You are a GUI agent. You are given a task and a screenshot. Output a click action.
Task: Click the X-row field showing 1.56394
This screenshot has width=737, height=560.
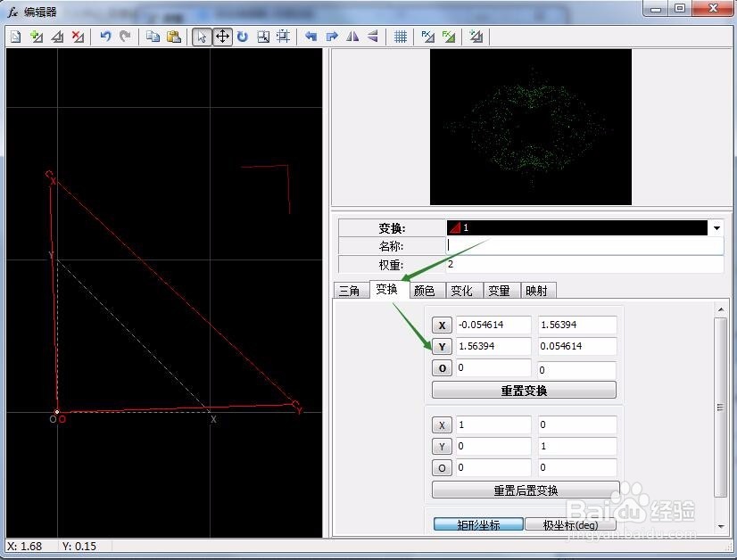(577, 325)
